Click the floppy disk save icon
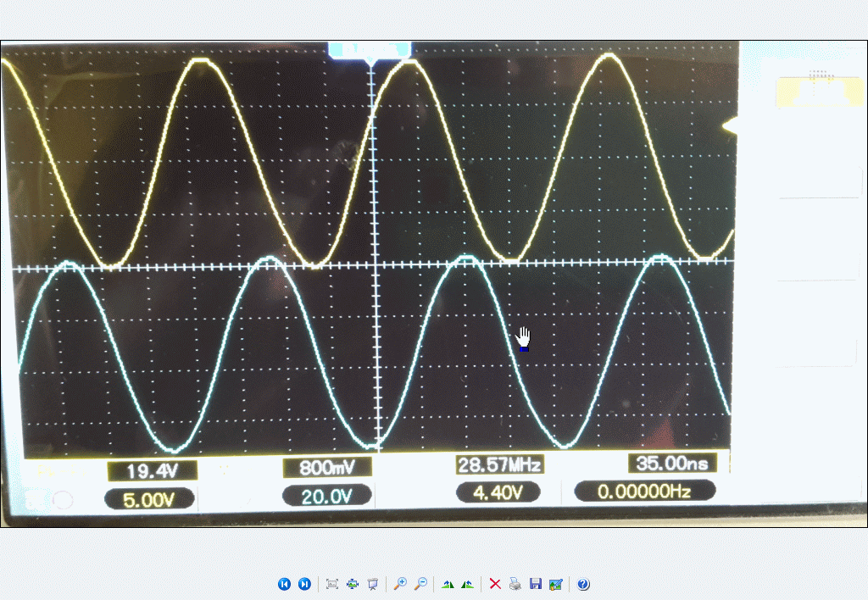The width and height of the screenshot is (868, 600). [x=535, y=584]
